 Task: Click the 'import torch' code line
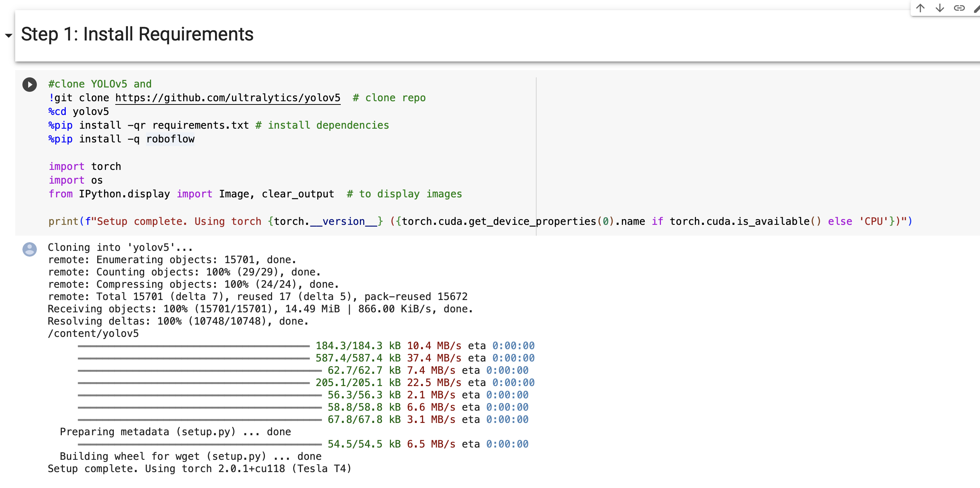coord(85,166)
